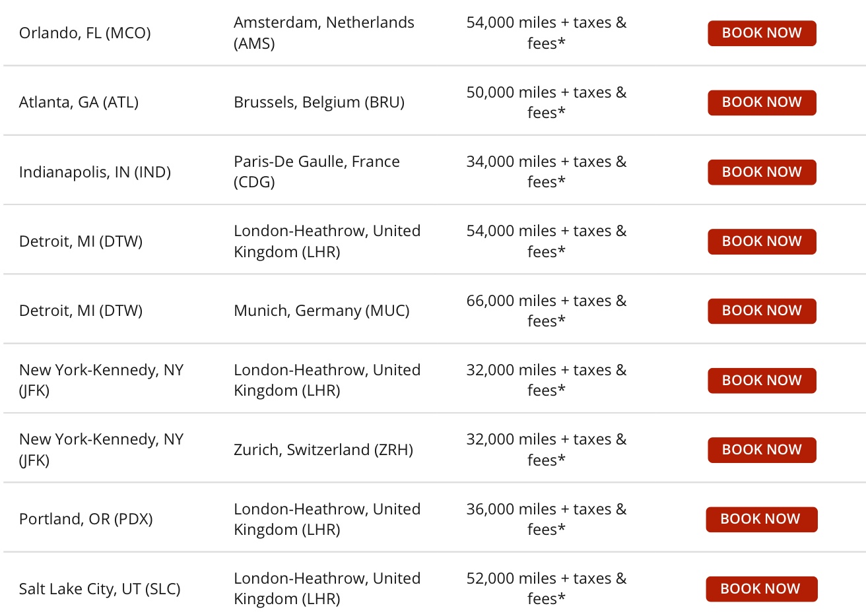This screenshot has width=866, height=616.
Task: Select the Portland, OR (PDX) origin text
Action: (86, 519)
